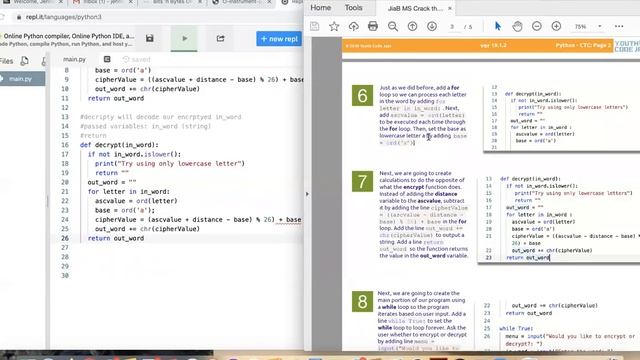Screen dimensions: 640x360
Task: Click the upload to cloud icon
Action: 353,27
